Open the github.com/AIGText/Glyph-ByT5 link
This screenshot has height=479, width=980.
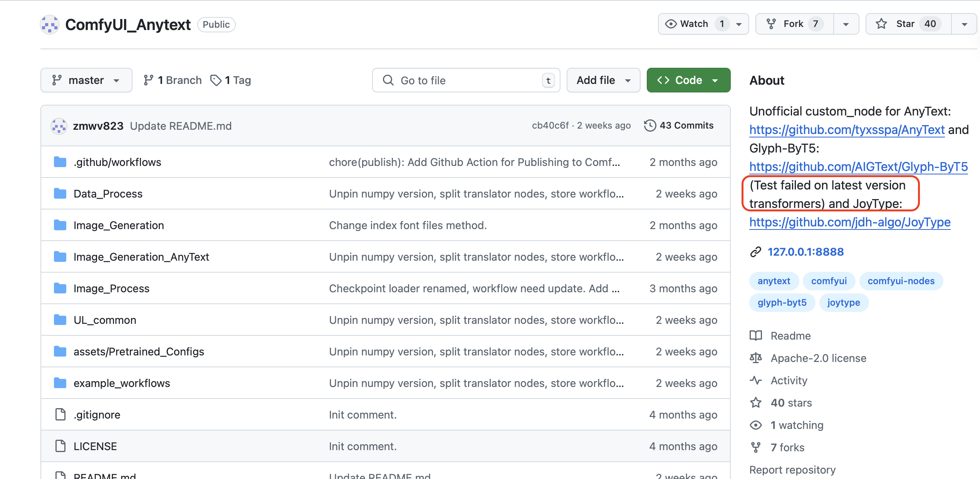tap(858, 167)
